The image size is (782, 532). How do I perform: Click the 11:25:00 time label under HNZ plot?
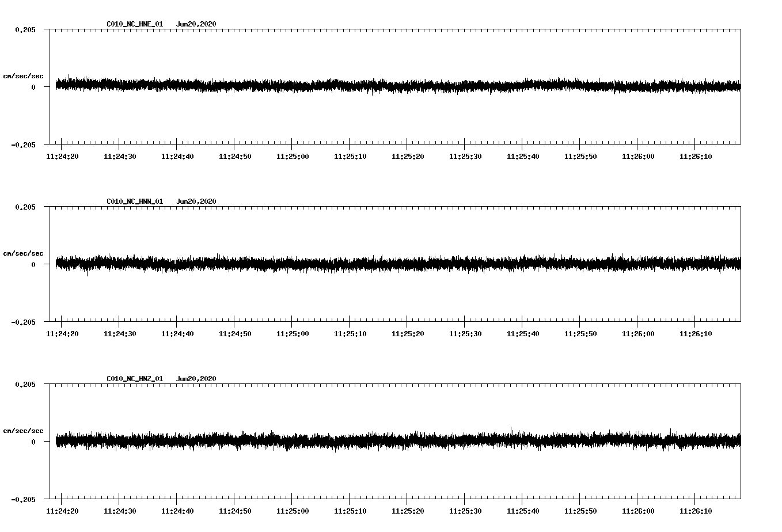click(293, 511)
